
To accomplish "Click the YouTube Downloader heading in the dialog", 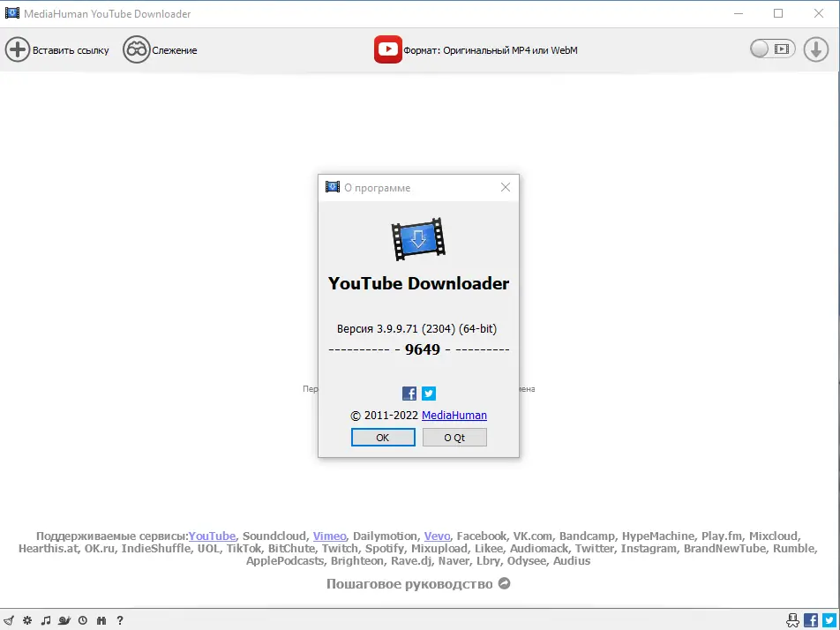I will [418, 283].
